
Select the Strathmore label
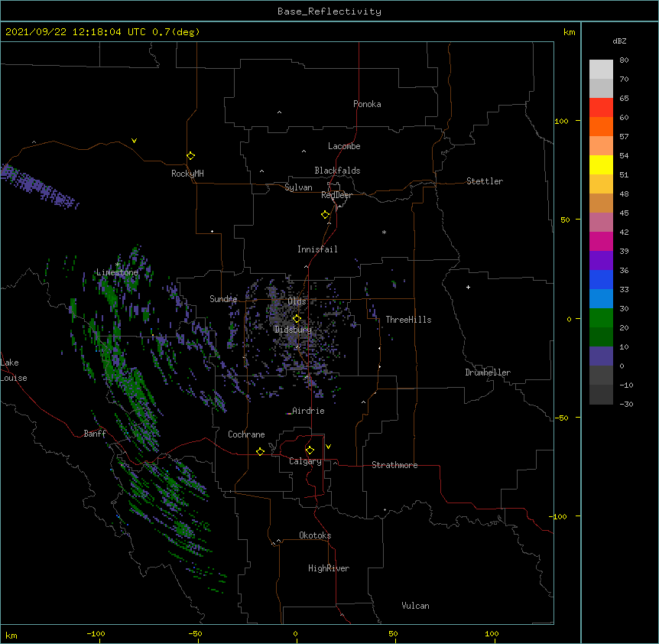(394, 465)
